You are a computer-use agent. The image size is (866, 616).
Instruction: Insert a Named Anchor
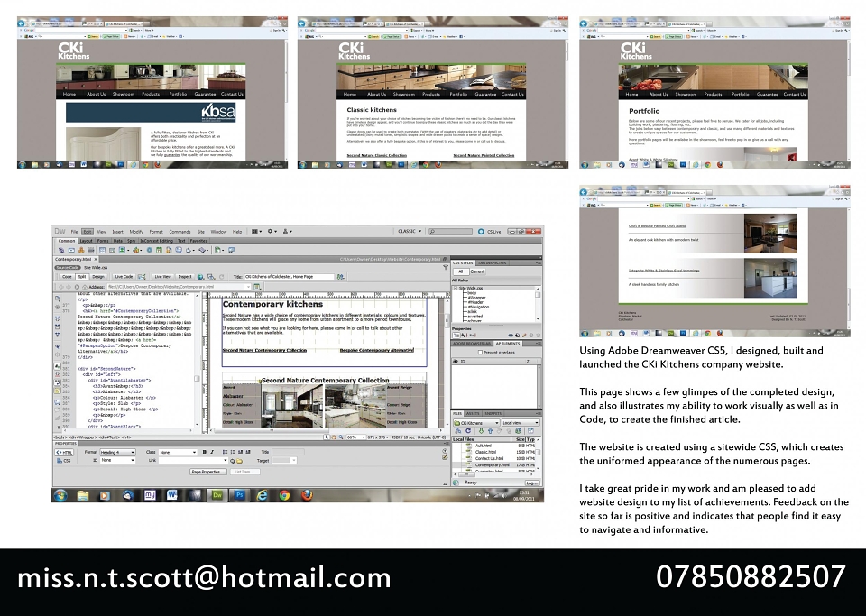click(x=81, y=250)
